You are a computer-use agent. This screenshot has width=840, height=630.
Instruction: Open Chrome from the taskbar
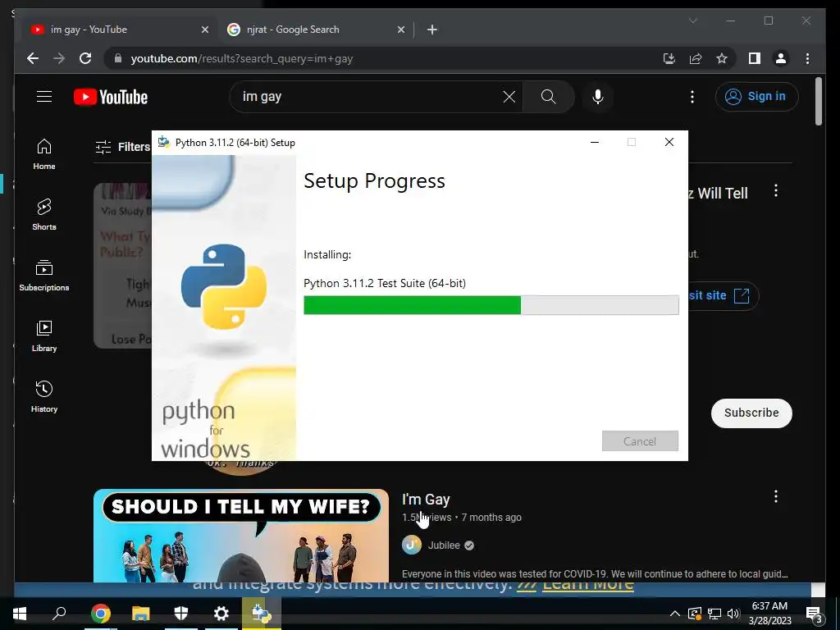[100, 614]
